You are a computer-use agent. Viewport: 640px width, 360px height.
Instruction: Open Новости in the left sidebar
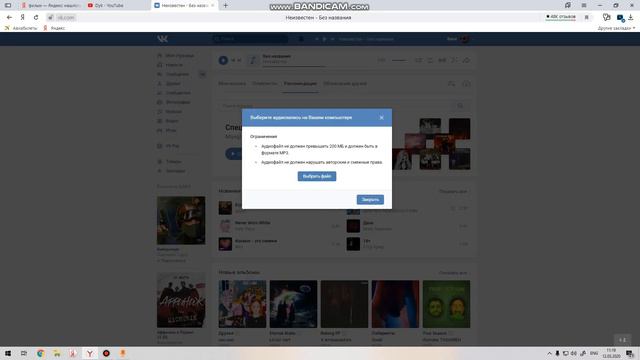[x=170, y=65]
